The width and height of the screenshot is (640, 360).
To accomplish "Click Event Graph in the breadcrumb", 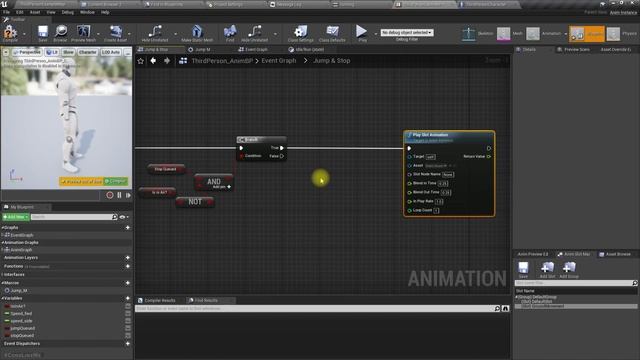I will tap(279, 61).
